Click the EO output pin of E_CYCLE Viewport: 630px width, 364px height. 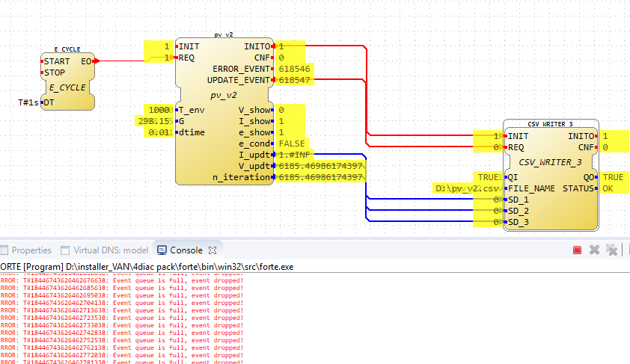point(87,61)
